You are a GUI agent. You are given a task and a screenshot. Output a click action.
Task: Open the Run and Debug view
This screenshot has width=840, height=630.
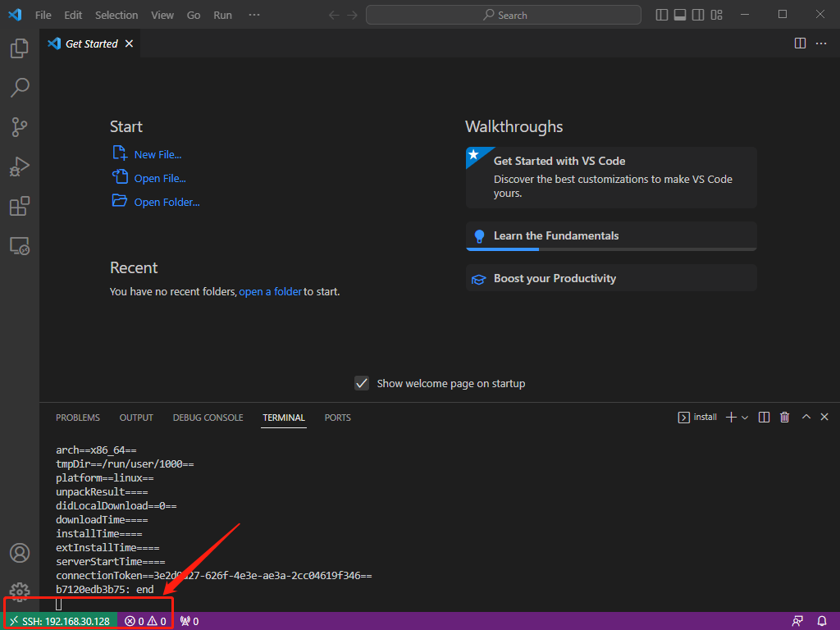[x=20, y=167]
